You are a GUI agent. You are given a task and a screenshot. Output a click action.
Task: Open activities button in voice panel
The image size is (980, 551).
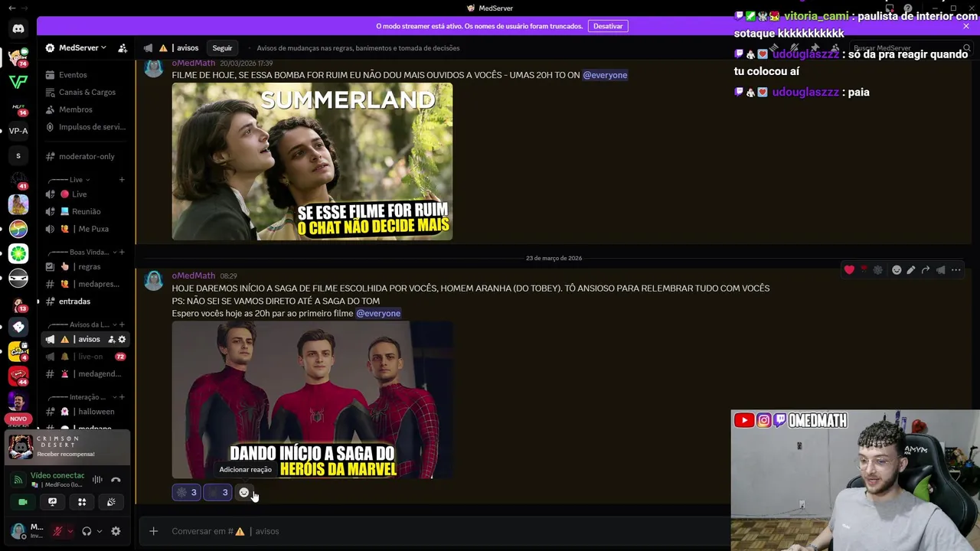[82, 502]
